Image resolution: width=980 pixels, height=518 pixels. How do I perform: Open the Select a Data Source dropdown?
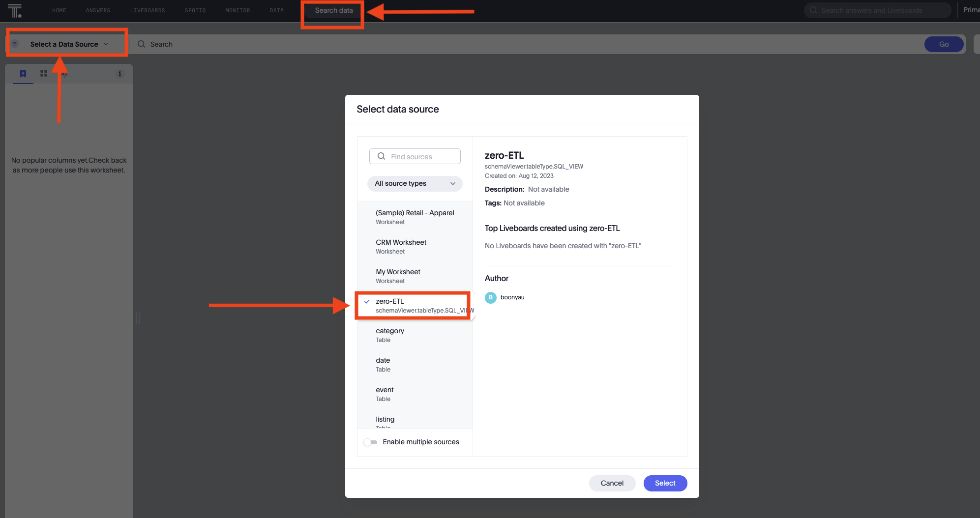[69, 44]
